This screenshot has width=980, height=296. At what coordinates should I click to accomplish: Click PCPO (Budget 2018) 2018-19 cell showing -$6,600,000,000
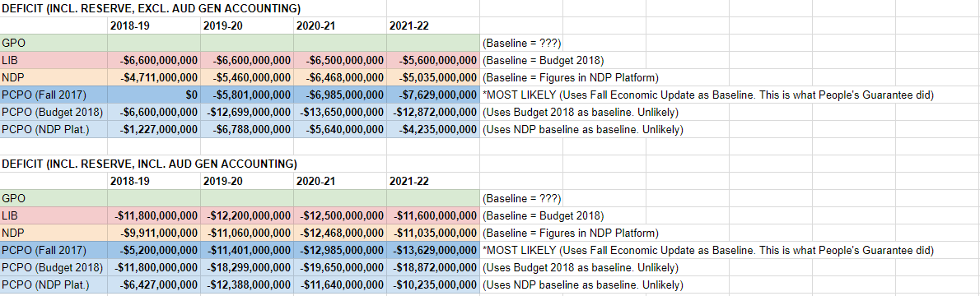click(x=154, y=113)
